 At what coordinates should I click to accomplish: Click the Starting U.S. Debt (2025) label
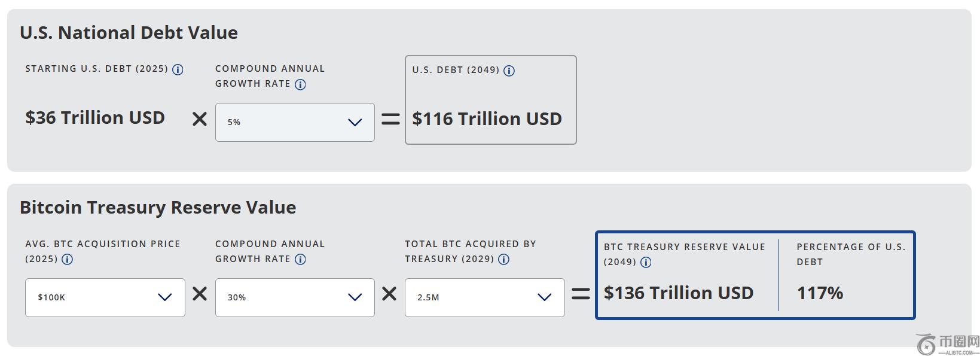[x=96, y=69]
